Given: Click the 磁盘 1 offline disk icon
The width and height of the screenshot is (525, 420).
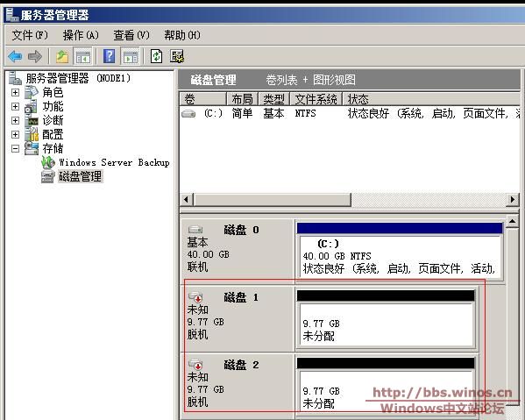Looking at the screenshot, I should click(x=195, y=296).
